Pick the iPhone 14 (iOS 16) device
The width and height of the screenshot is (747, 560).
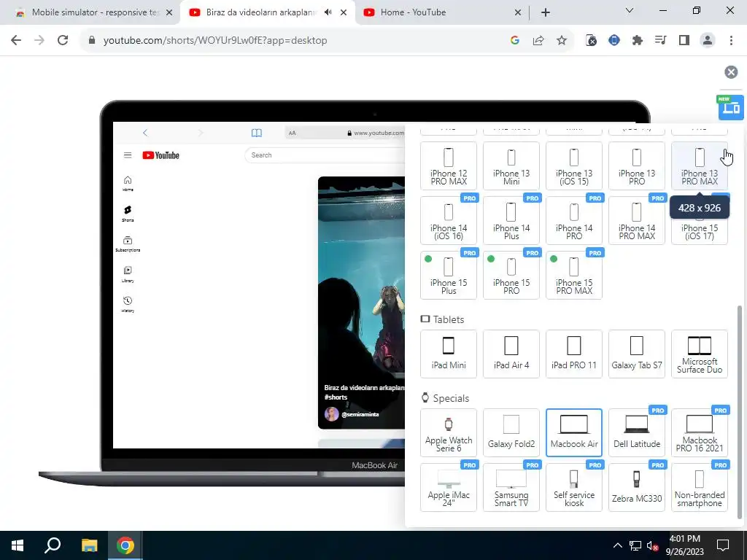tap(449, 220)
